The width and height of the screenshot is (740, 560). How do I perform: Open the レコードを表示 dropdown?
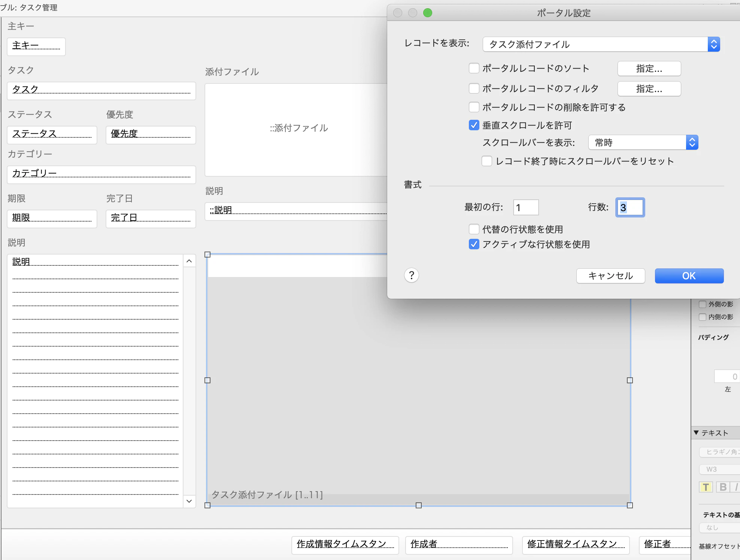click(x=601, y=44)
